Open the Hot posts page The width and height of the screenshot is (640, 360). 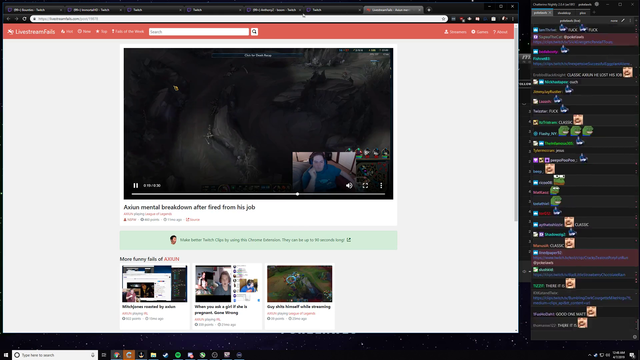click(67, 31)
